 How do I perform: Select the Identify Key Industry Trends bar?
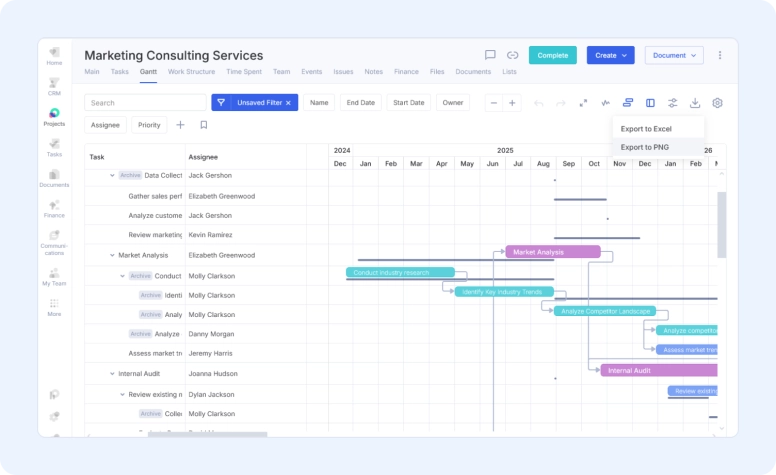(x=504, y=292)
